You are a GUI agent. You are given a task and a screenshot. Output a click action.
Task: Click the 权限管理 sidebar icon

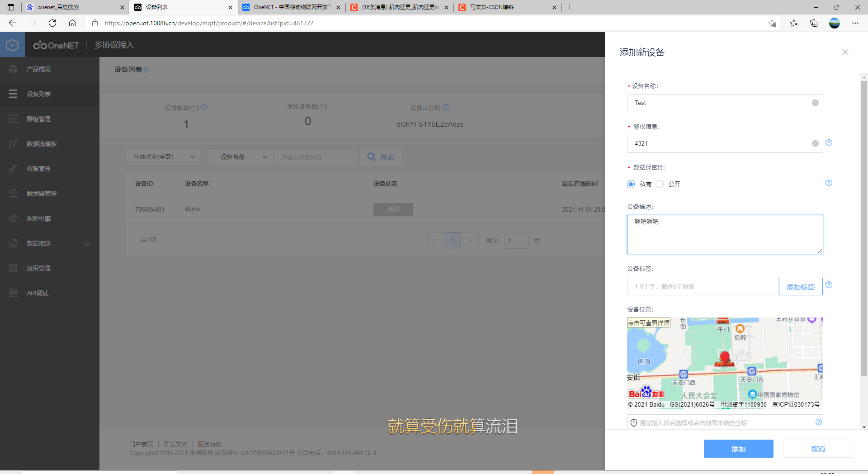pyautogui.click(x=13, y=168)
